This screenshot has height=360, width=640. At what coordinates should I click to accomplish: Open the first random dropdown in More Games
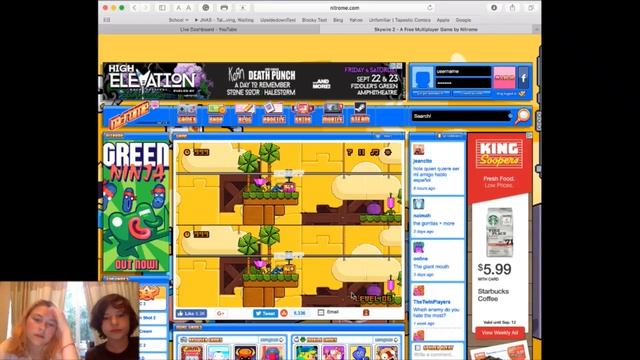272,340
